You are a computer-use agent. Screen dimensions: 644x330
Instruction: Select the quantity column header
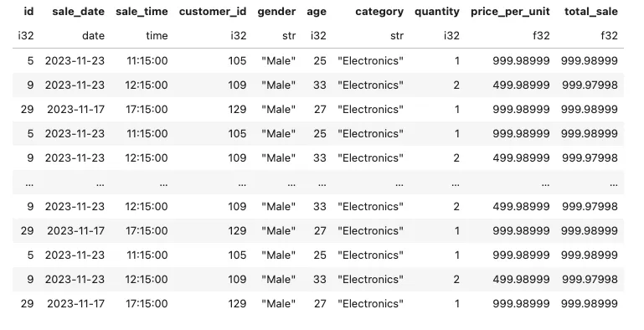437,12
